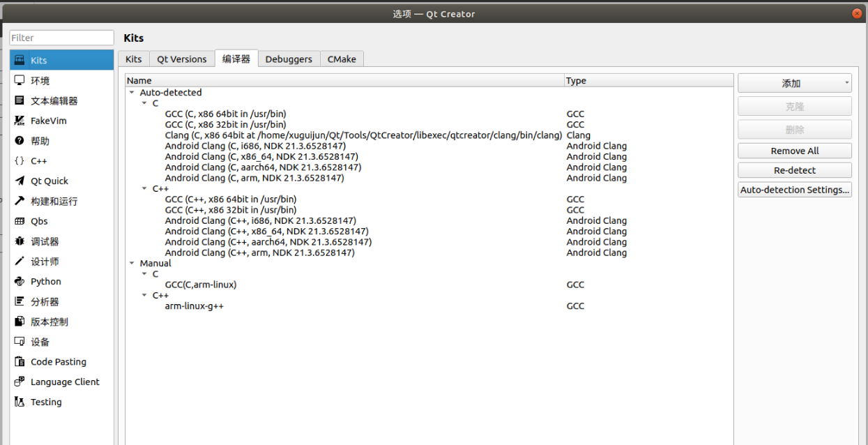Viewport: 868px width, 445px height.
Task: Switch to the CMake tab
Action: 342,59
